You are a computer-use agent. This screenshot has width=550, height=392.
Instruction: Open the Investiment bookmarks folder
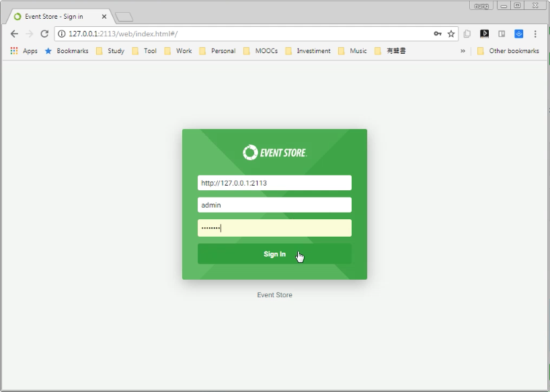(x=308, y=51)
